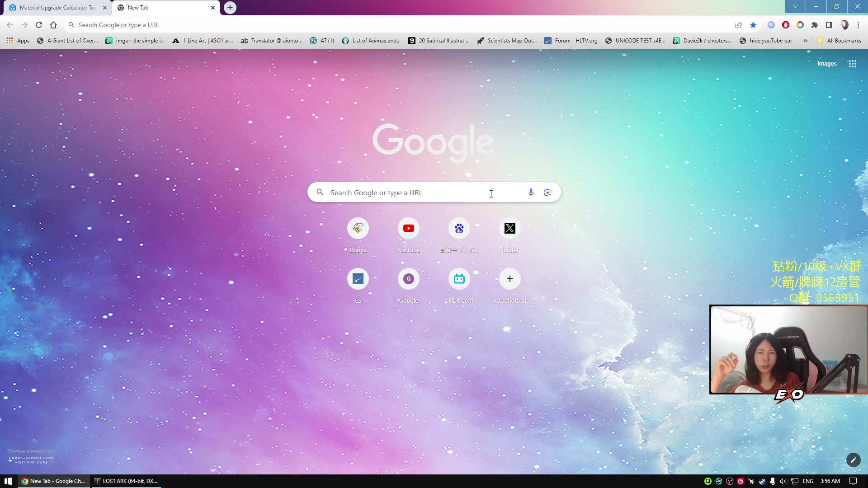Viewport: 868px width, 488px height.
Task: Click the Google search input box
Action: pos(407,192)
